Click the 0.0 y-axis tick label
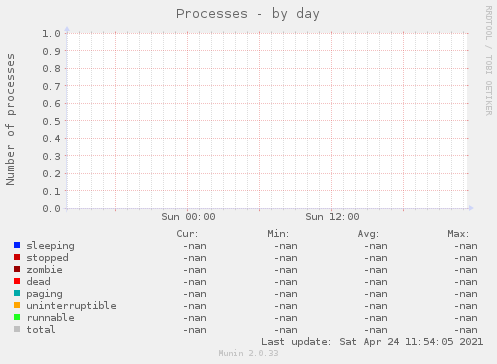This screenshot has height=364, width=497. [x=51, y=209]
